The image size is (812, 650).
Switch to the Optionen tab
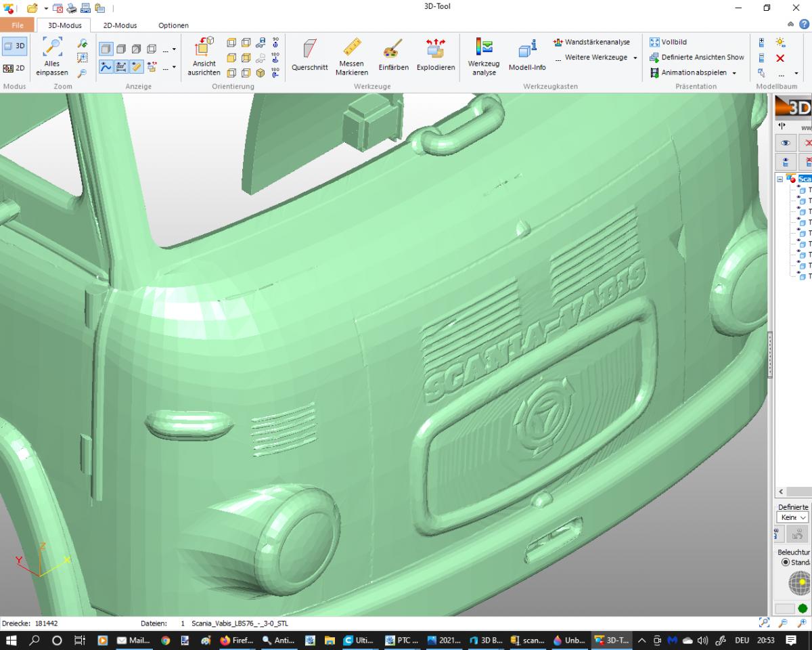coord(174,25)
